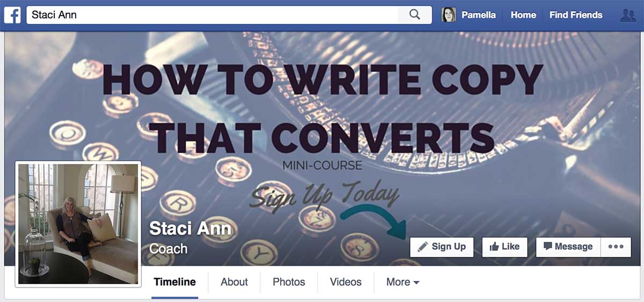644x302 pixels.
Task: Click the thumbs-up icon on Like
Action: point(494,247)
